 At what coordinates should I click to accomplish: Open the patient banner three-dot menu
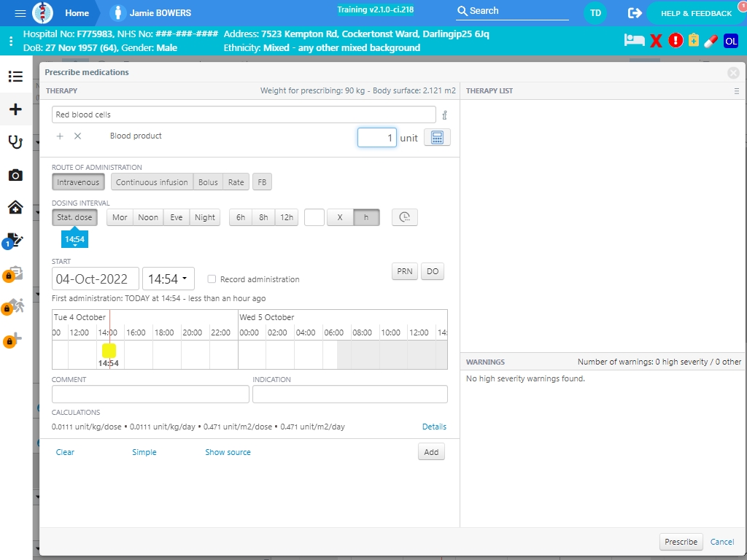coord(11,41)
